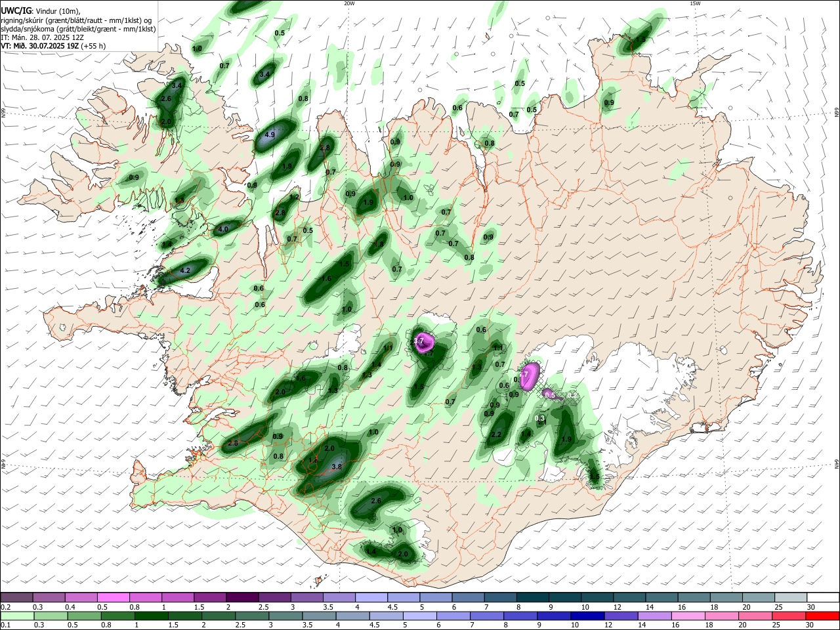Select the 4.0 precipitation value on the map
Screen dimensions: 840x630
click(x=223, y=229)
